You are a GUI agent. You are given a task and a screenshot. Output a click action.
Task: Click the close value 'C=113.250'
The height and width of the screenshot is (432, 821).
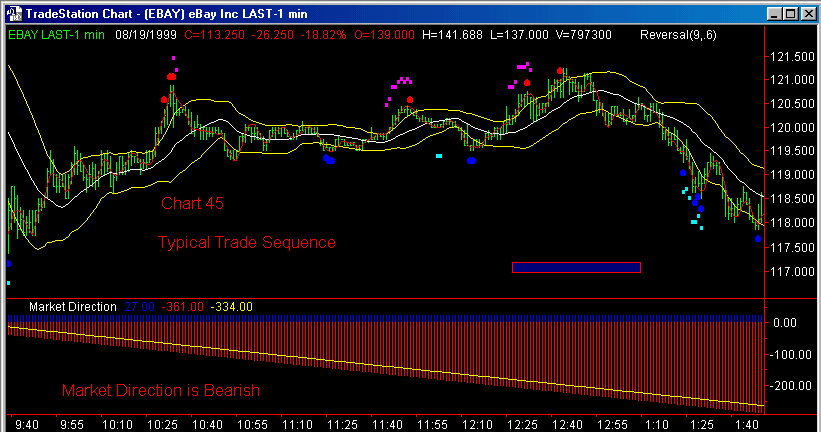(214, 35)
